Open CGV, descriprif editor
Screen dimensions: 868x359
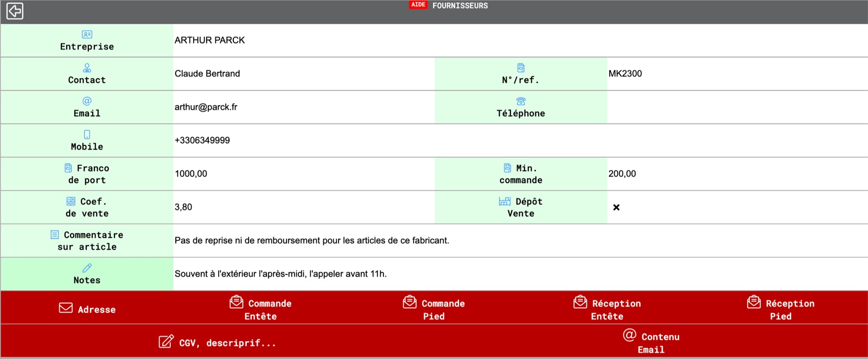click(x=217, y=342)
